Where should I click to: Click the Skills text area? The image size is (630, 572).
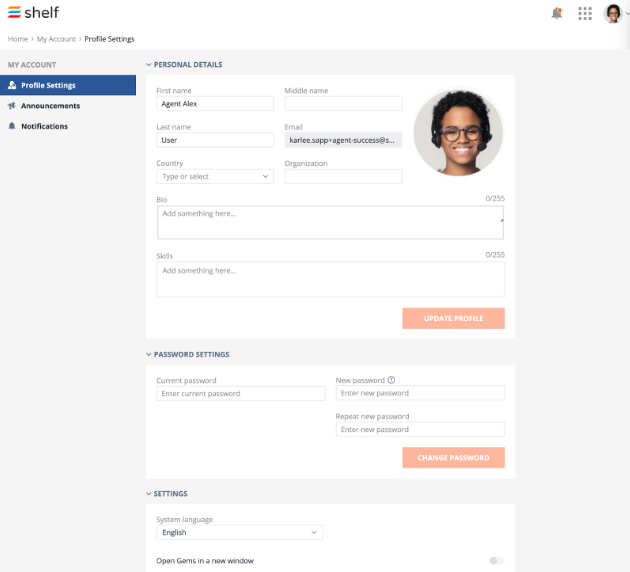coord(330,279)
